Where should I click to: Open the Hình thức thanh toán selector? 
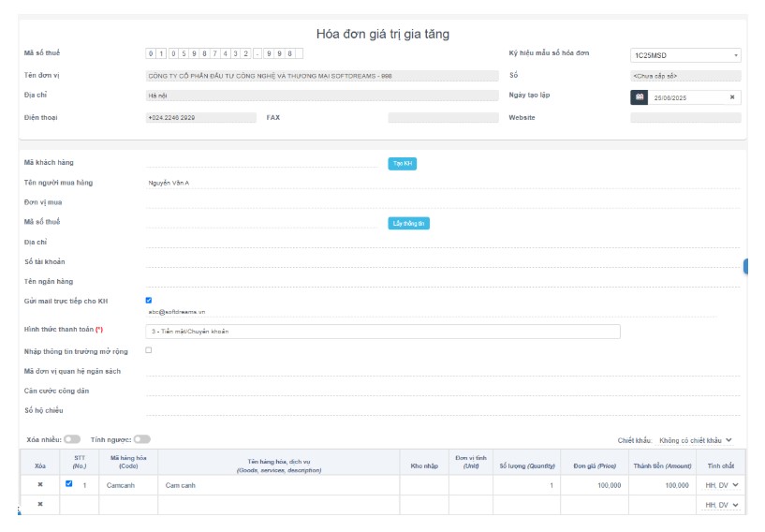tap(383, 332)
